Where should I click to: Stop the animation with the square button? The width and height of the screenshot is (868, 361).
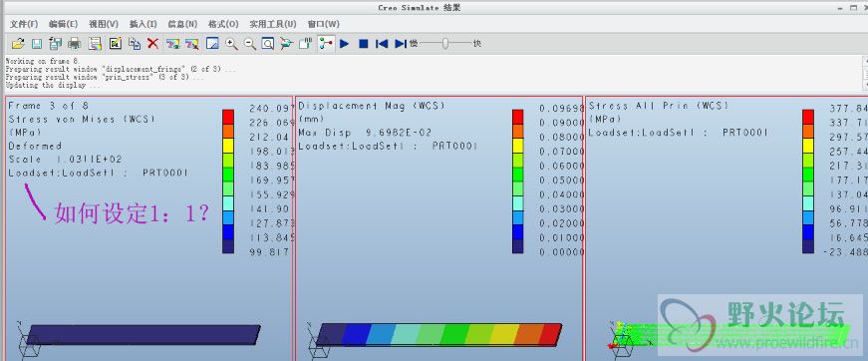pos(363,43)
